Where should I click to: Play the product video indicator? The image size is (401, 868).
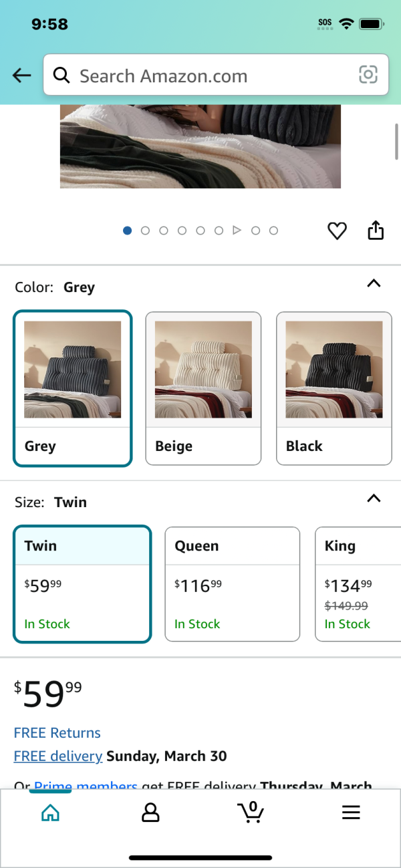(x=237, y=231)
